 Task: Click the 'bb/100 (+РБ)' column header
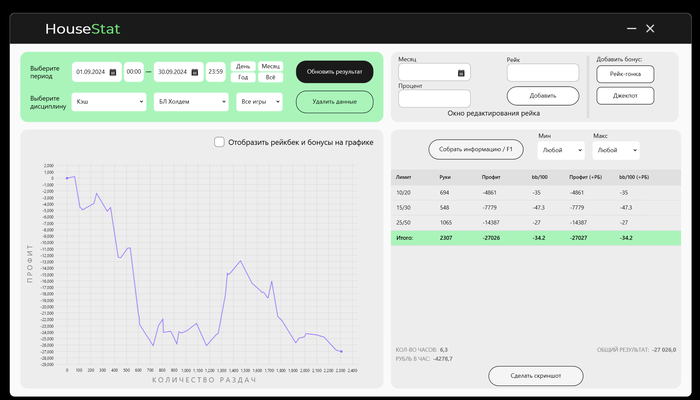(x=634, y=177)
